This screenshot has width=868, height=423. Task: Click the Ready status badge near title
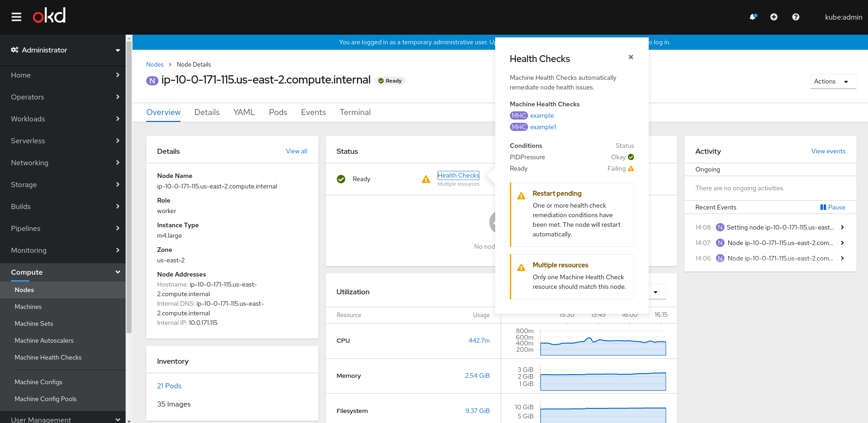390,81
